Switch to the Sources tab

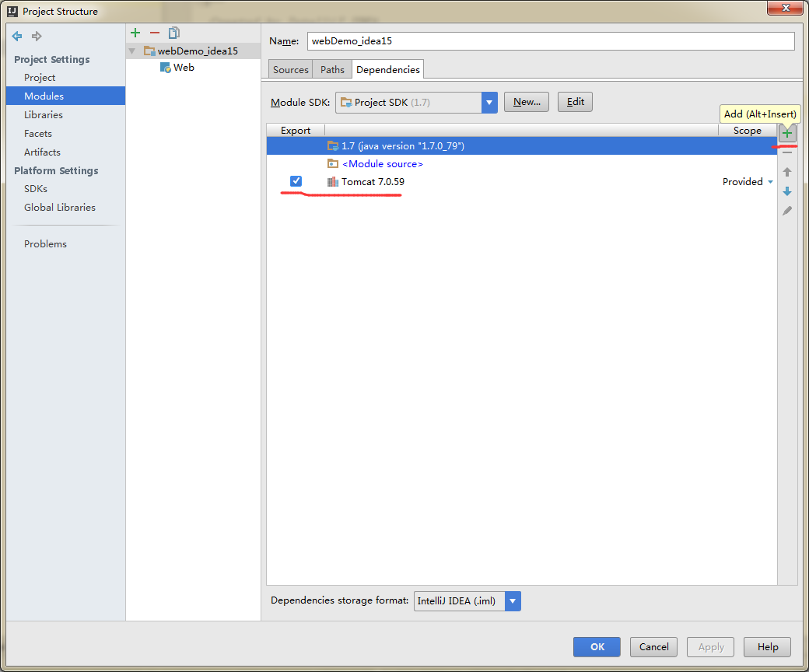(x=290, y=70)
